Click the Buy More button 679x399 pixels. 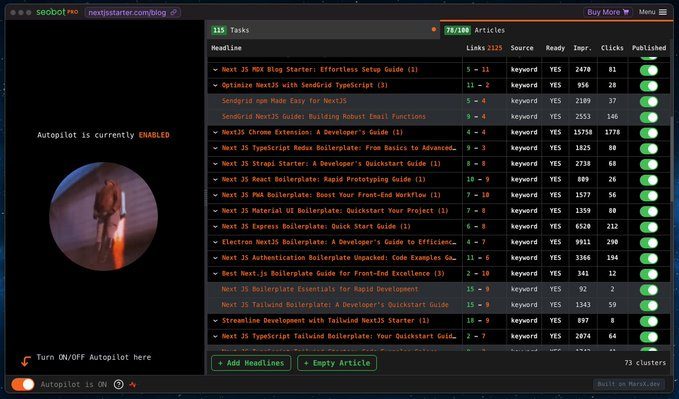pyautogui.click(x=608, y=12)
